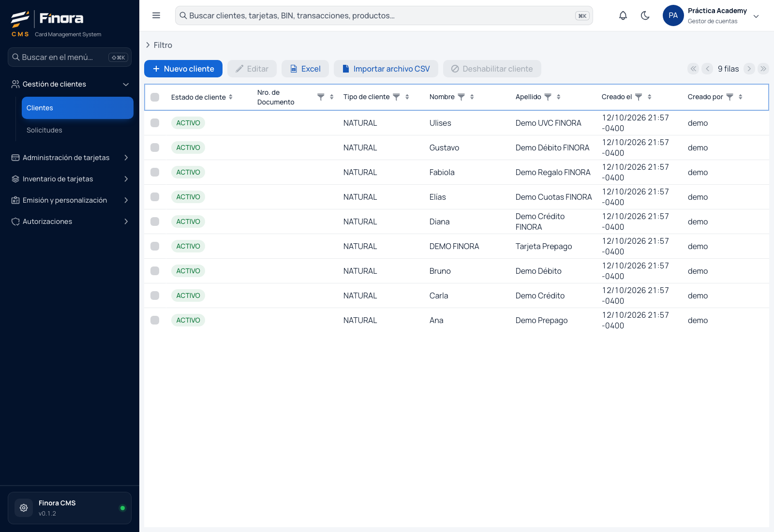Filter Tipo de cliente column
This screenshot has height=532, width=774.
pyautogui.click(x=396, y=97)
